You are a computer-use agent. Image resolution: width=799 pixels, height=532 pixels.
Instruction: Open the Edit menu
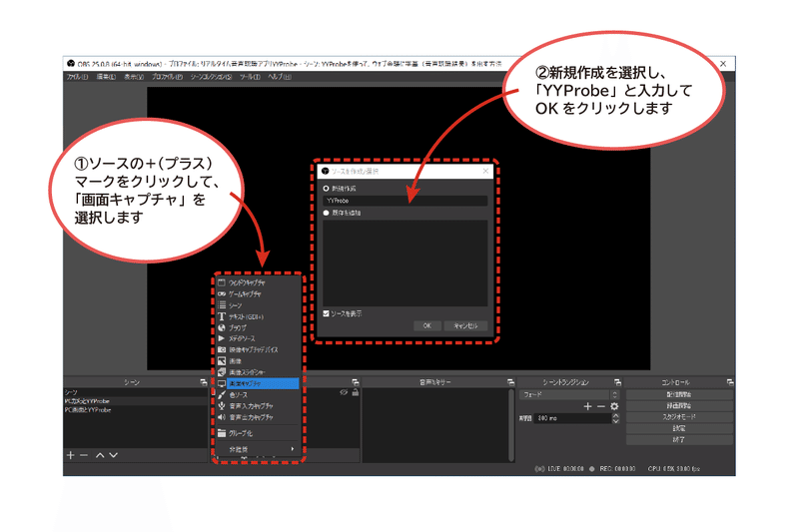(x=106, y=77)
